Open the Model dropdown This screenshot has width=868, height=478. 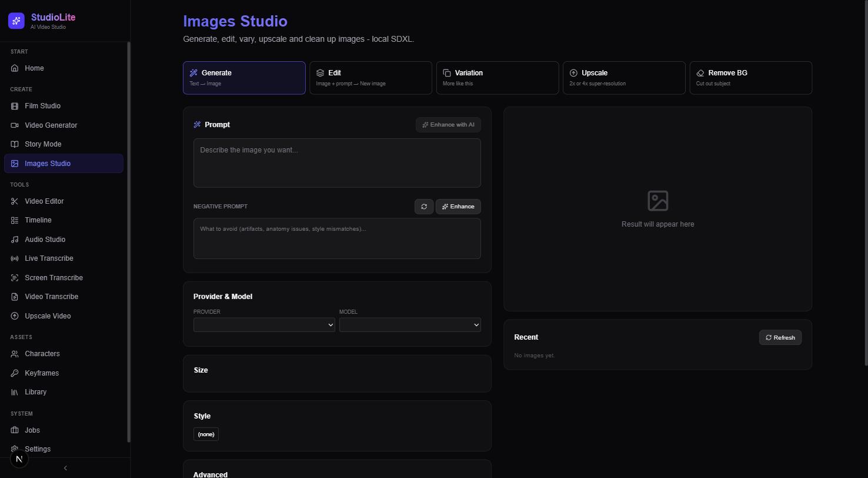point(410,325)
